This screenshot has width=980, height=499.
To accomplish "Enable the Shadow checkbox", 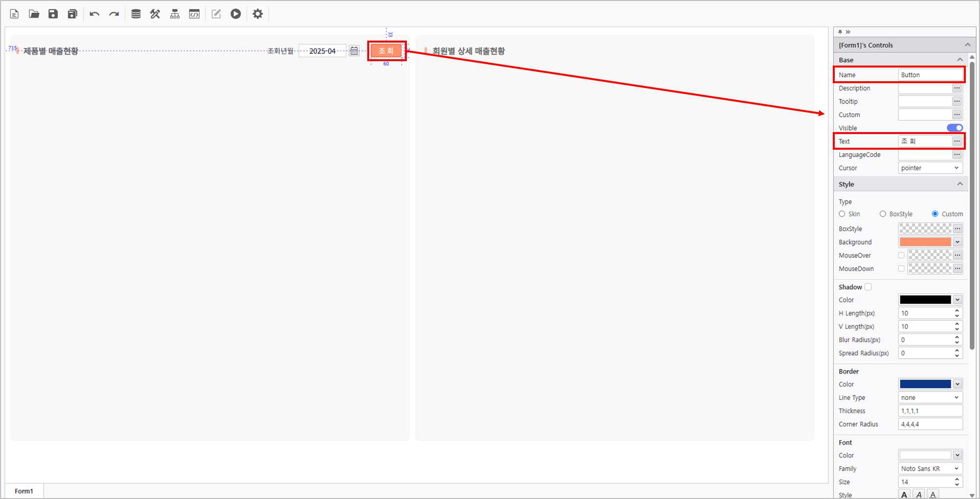I will coord(868,287).
